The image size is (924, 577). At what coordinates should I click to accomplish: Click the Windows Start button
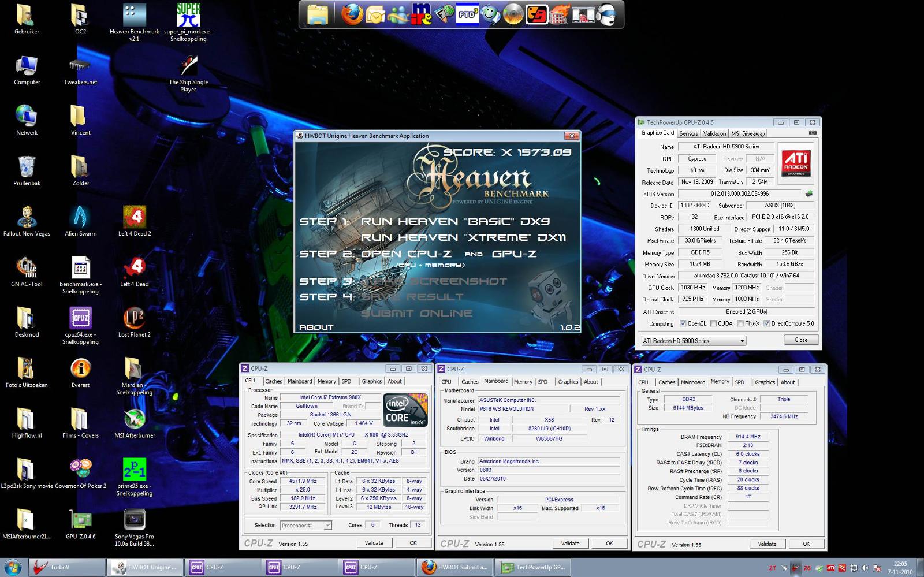click(13, 567)
